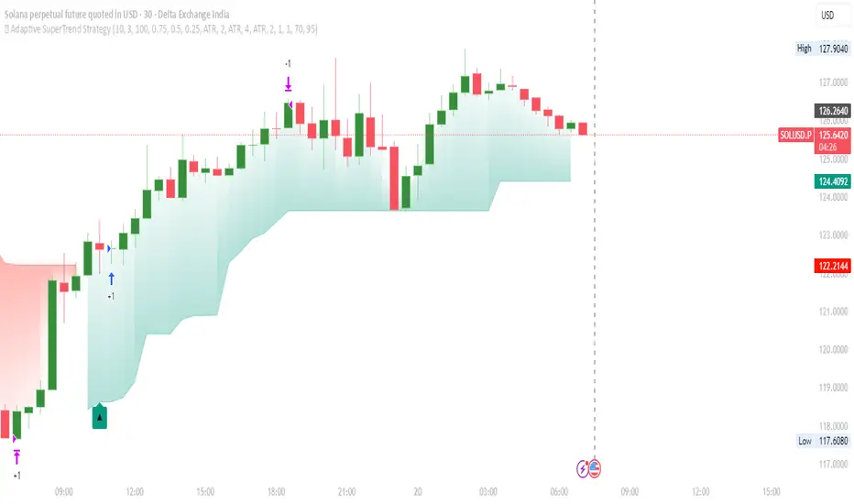Click the magenta down-arrow marker at chart top
This screenshot has width=854, height=504.
(288, 84)
